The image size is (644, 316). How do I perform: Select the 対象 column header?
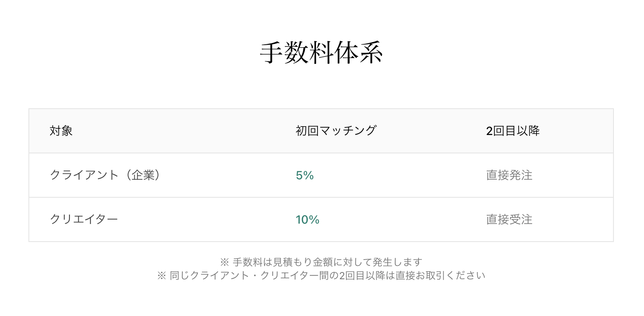61,131
